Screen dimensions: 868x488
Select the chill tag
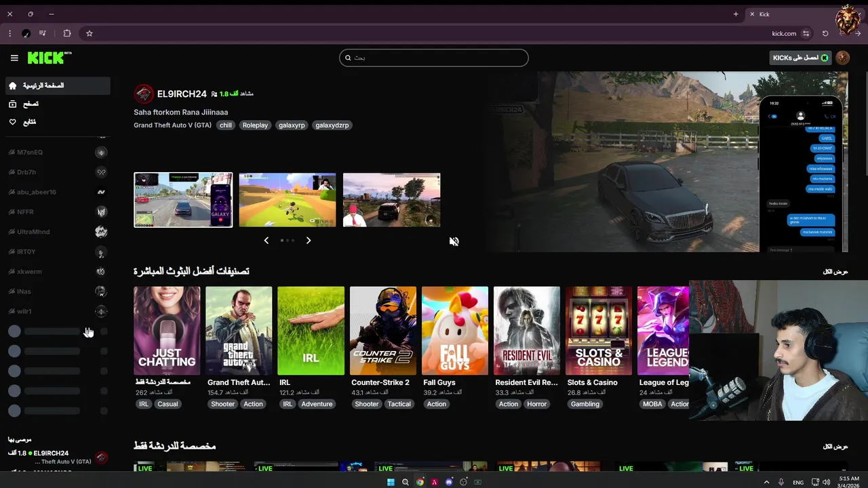click(226, 125)
